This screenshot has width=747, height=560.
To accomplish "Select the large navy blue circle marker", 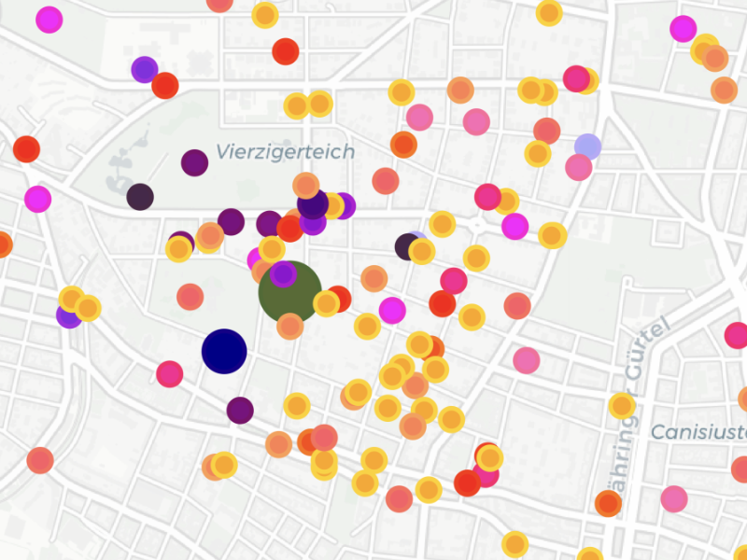I will pyautogui.click(x=224, y=351).
